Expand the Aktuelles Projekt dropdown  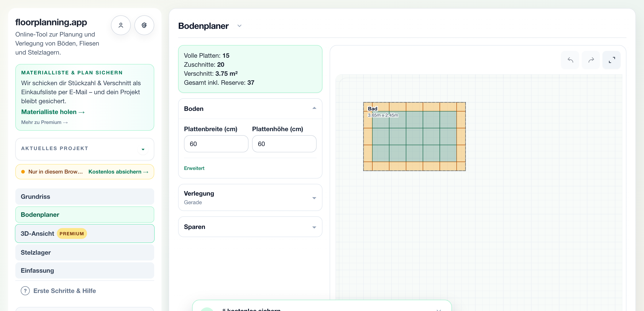143,149
